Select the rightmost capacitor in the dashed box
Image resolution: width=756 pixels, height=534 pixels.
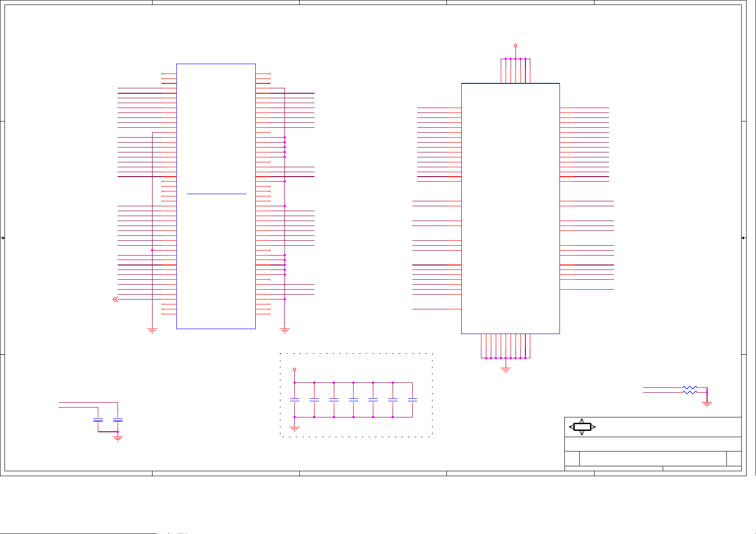click(x=412, y=399)
